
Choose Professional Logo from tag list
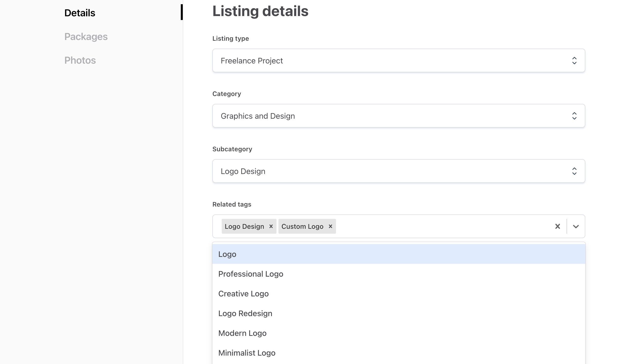coord(251,274)
